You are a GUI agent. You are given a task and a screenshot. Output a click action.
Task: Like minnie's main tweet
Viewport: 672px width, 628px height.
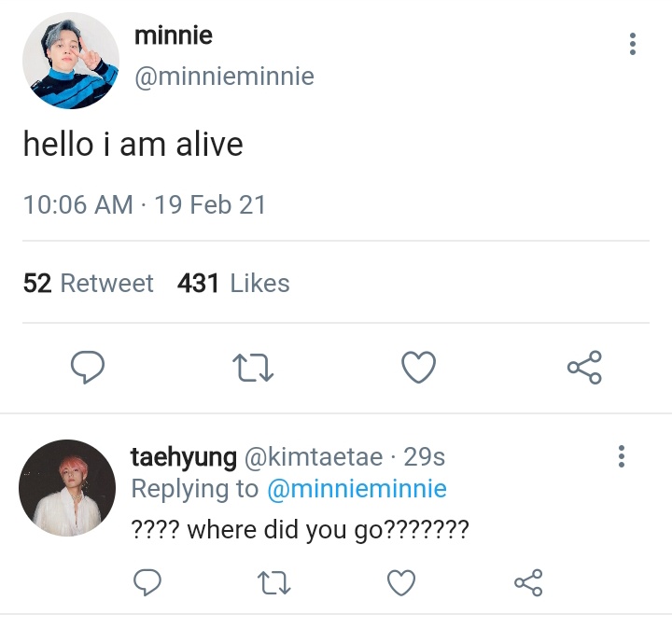[x=418, y=367]
